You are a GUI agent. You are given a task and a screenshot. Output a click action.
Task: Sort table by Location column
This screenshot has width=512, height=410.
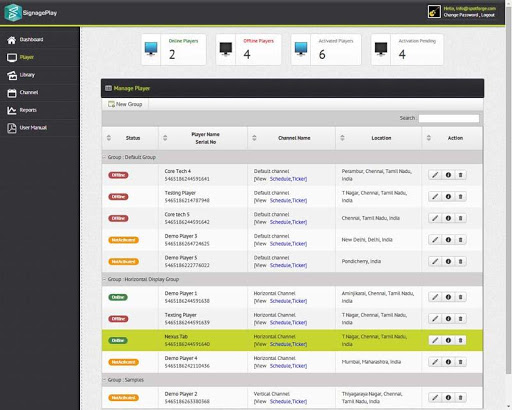pos(342,138)
